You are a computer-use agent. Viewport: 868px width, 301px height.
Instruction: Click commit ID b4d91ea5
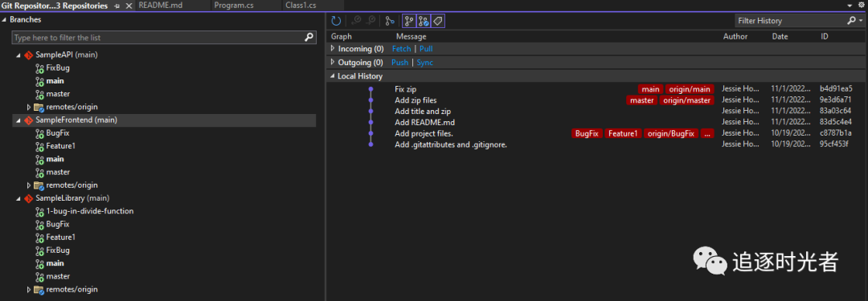coord(836,88)
